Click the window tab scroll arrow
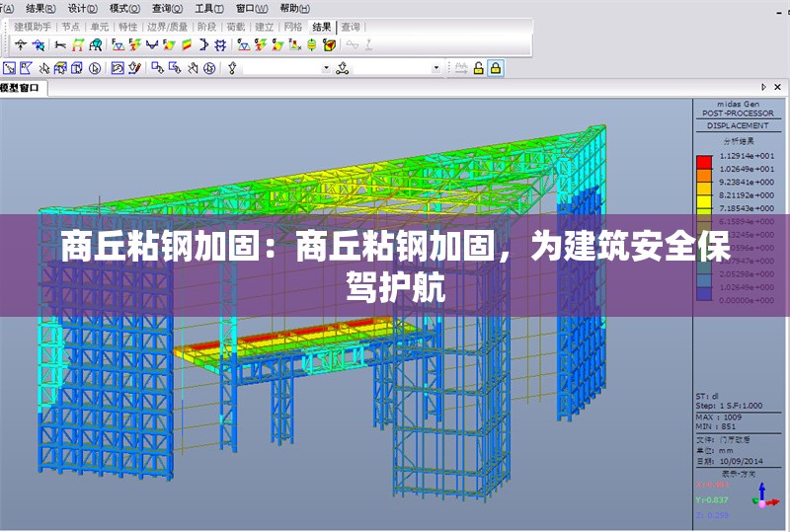790x532 pixels. point(763,87)
